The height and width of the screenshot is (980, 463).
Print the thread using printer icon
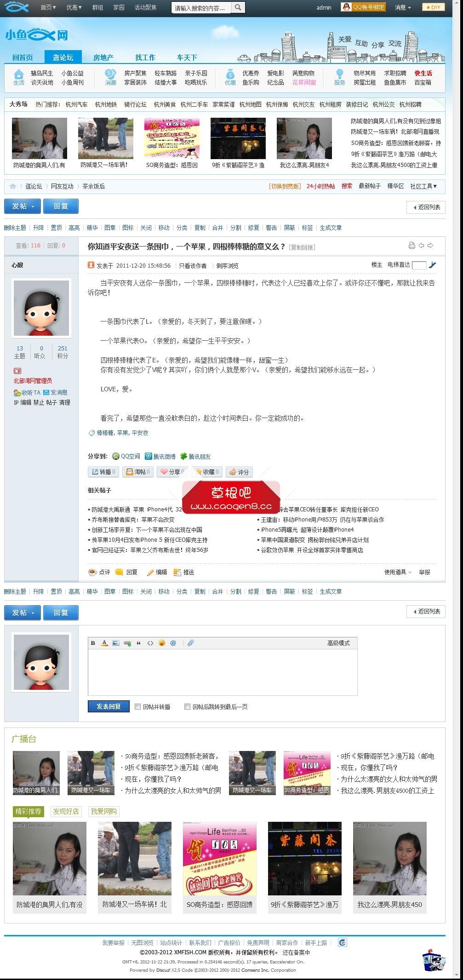pos(412,246)
